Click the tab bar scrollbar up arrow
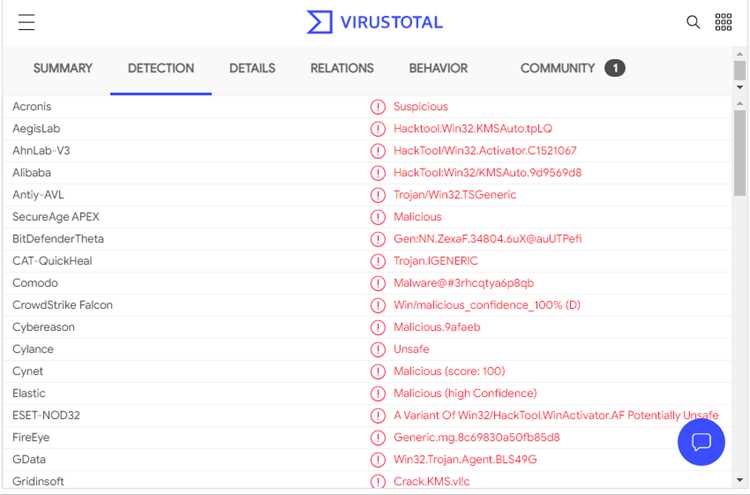 [x=740, y=54]
